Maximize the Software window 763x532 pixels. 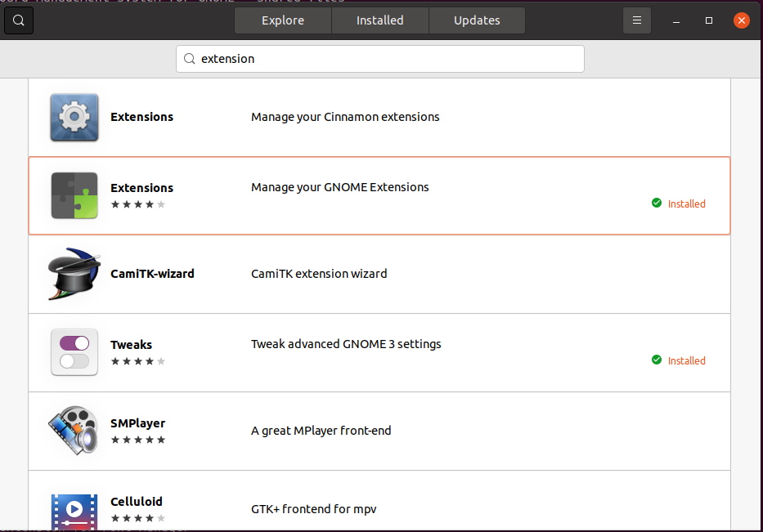tap(708, 20)
